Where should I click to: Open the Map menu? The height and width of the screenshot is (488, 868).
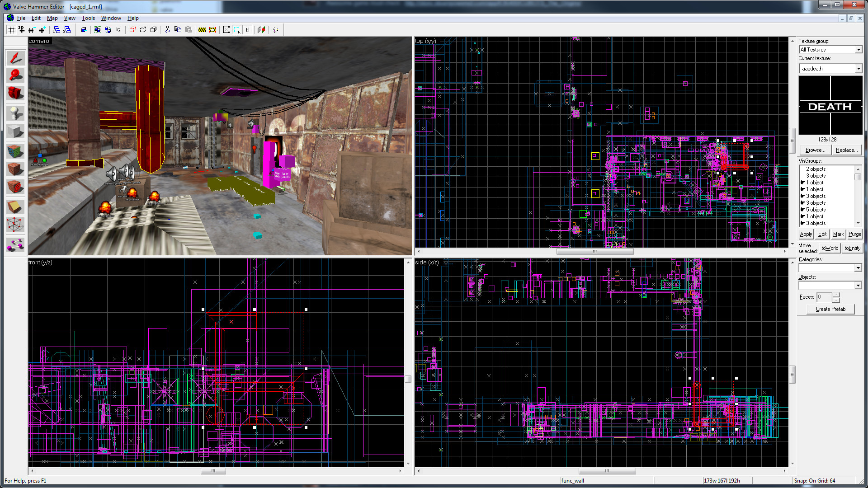click(x=52, y=18)
